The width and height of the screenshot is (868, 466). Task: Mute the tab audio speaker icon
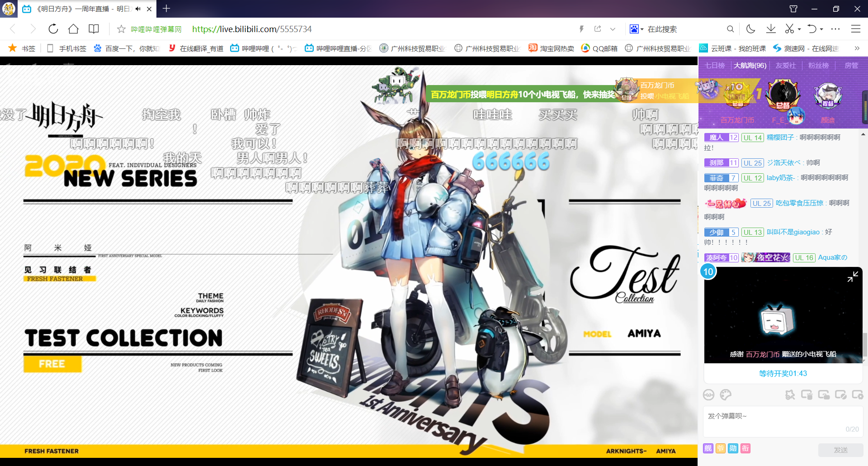coord(138,9)
